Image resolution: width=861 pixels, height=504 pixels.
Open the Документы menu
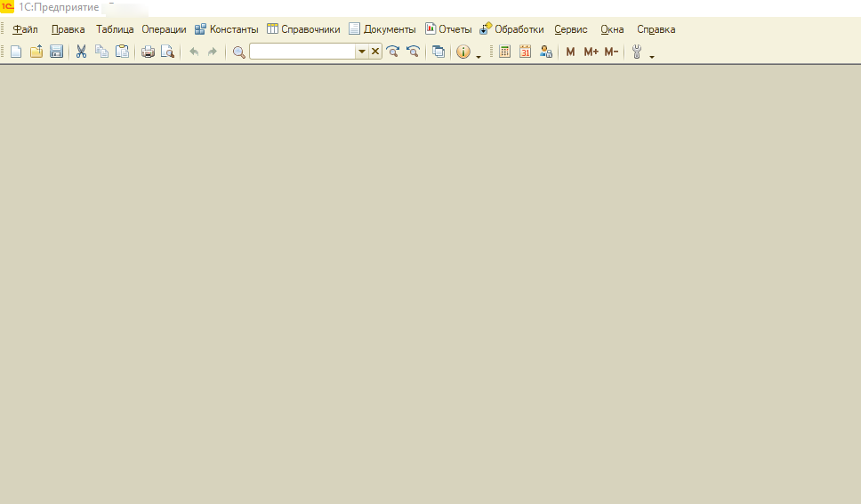click(382, 29)
